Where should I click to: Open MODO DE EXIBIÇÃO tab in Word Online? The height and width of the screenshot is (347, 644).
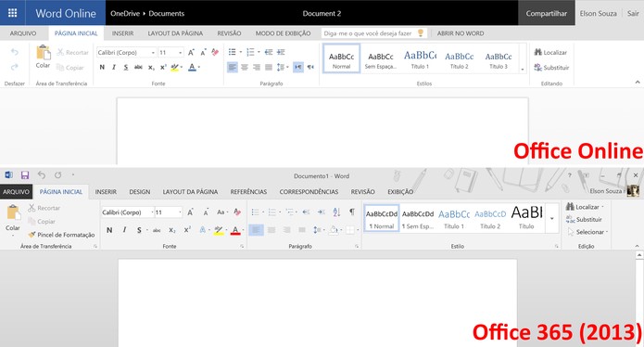[x=283, y=33]
